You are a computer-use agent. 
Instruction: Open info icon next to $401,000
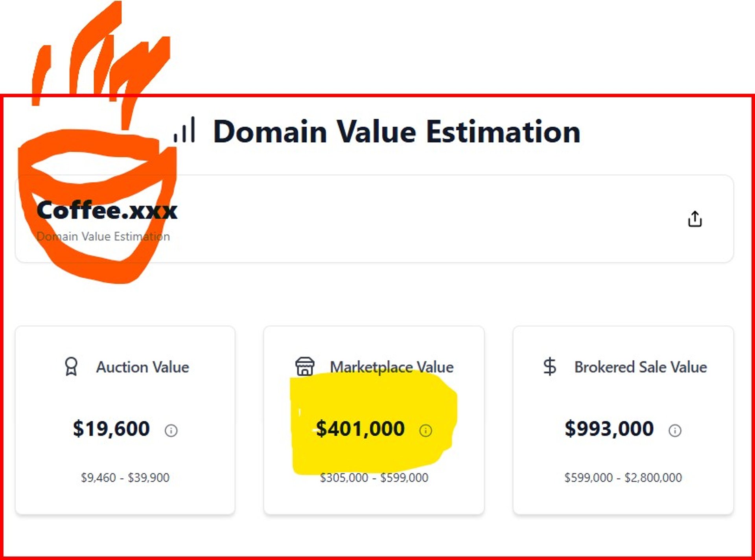(425, 430)
